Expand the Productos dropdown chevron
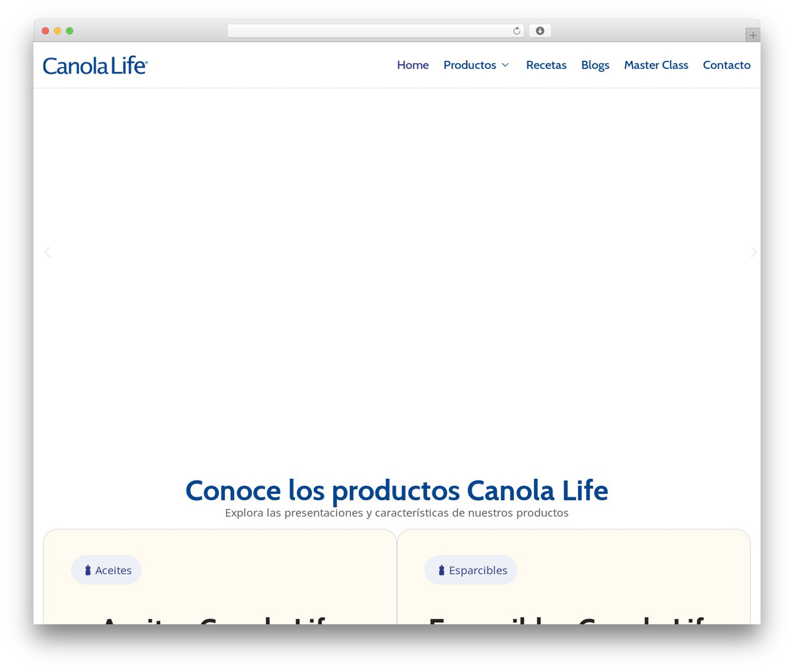Viewport: 794px width, 672px height. coord(506,65)
